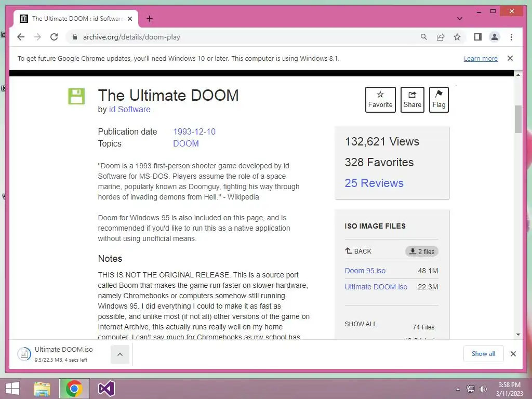The height and width of the screenshot is (399, 532).
Task: Click SHOW ALL files link
Action: pyautogui.click(x=361, y=324)
